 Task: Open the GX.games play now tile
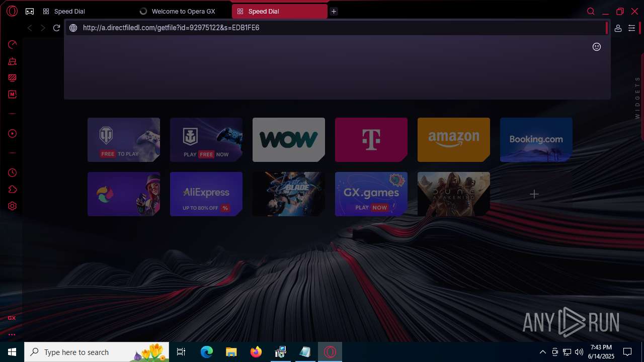[x=371, y=194]
